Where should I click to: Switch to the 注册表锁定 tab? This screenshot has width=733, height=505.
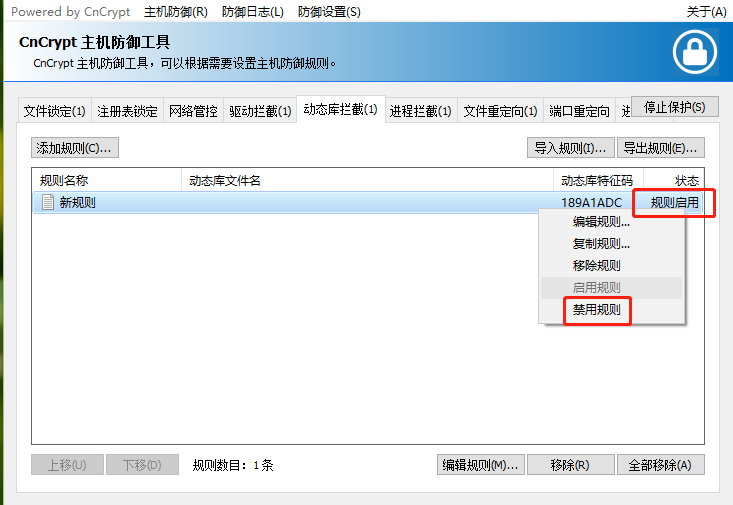tap(127, 111)
